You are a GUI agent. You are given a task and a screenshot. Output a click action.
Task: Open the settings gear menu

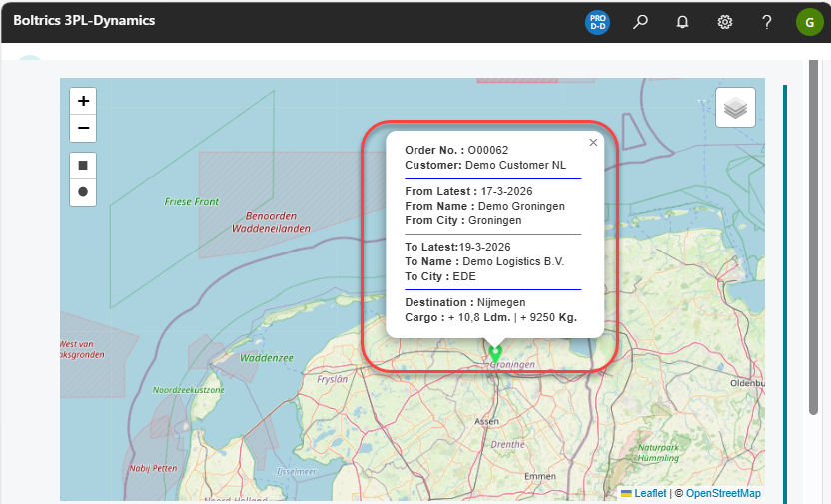coord(725,22)
